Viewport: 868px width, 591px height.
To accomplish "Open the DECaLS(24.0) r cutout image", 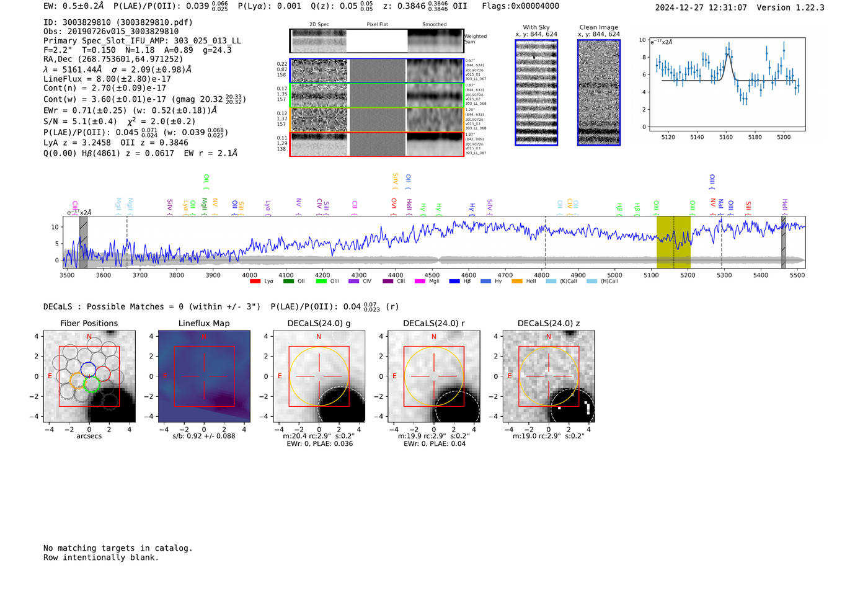I will point(434,376).
